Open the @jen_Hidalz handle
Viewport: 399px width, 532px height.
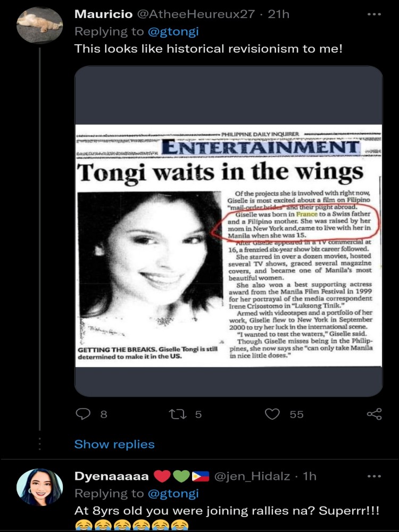(252, 476)
